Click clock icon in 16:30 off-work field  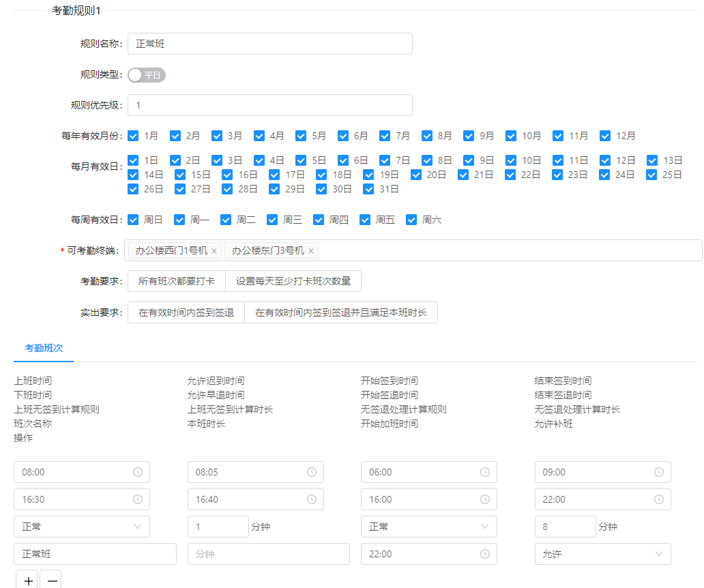(137, 499)
